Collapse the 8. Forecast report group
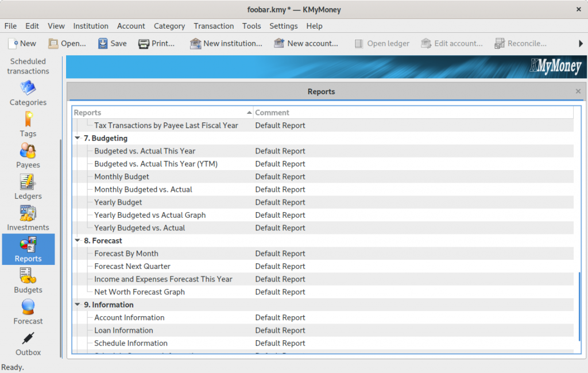The height and width of the screenshot is (373, 588). [78, 240]
